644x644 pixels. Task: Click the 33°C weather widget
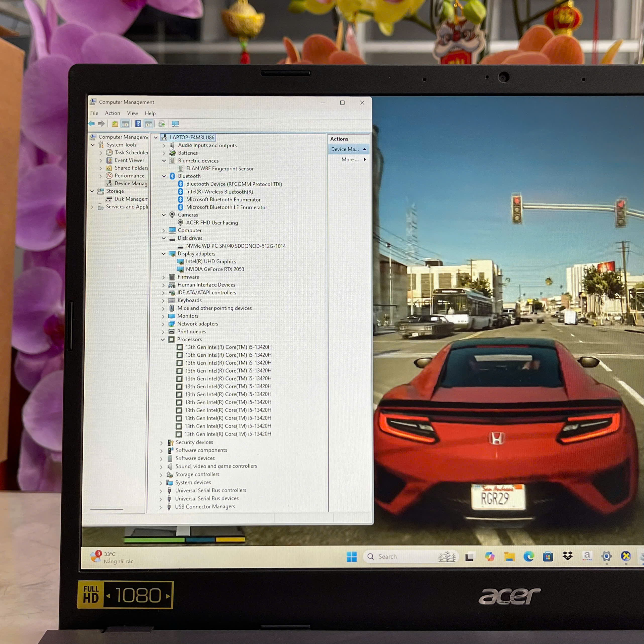click(112, 557)
